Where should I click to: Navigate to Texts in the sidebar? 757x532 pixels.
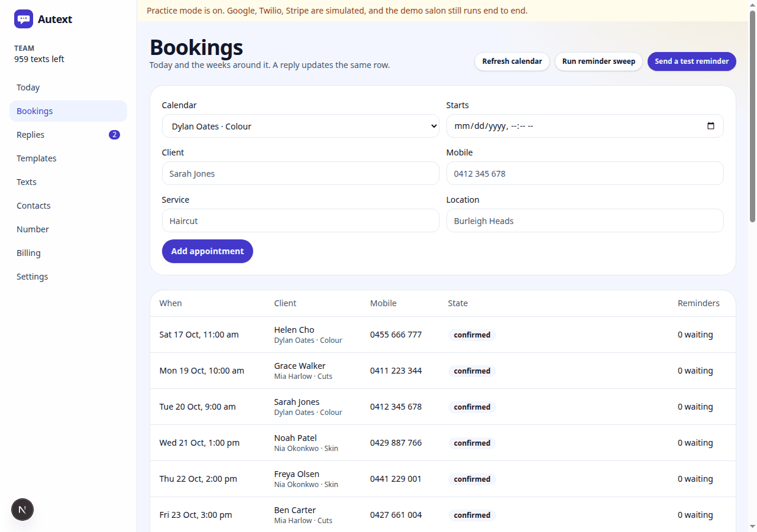click(68, 182)
